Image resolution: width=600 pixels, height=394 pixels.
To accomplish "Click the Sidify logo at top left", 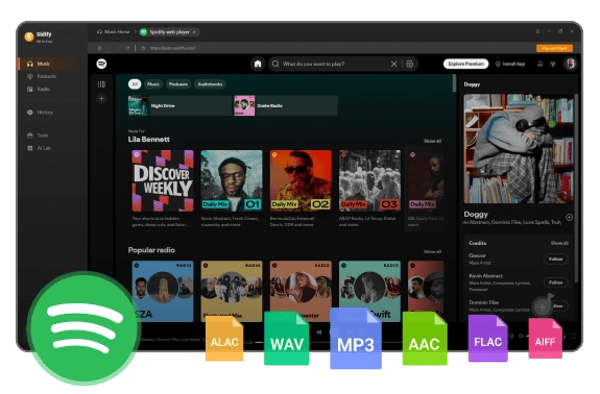I will (x=29, y=37).
